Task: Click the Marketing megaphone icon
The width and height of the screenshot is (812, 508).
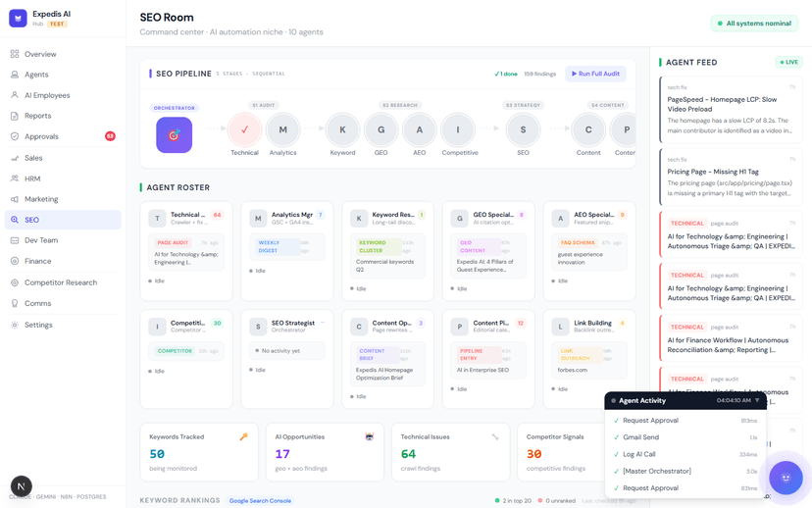Action: [x=15, y=199]
